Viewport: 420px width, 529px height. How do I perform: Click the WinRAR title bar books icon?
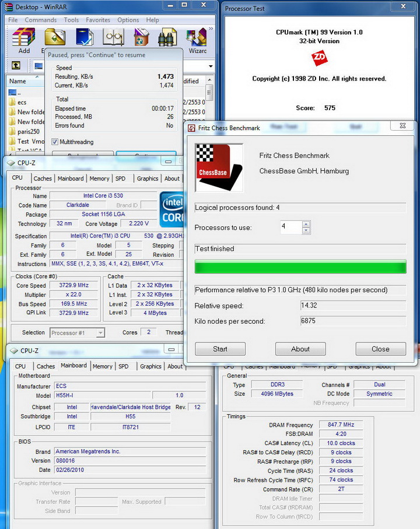click(9, 7)
